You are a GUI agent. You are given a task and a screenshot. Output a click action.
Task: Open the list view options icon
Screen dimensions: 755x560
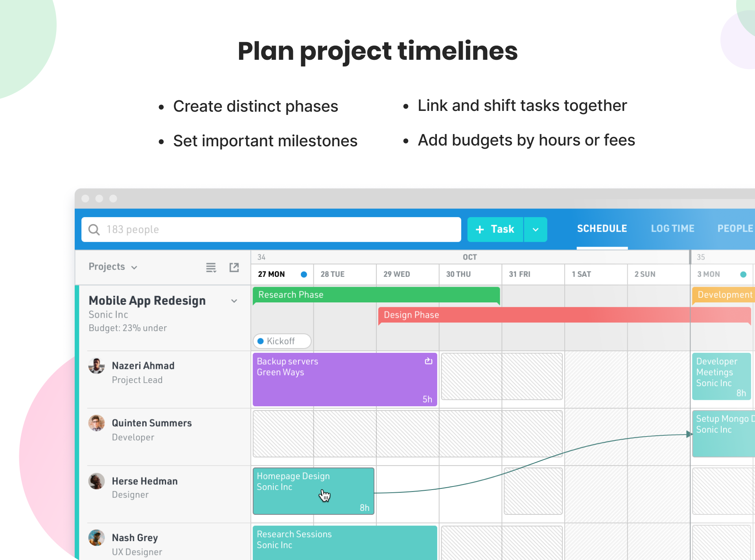tap(211, 268)
